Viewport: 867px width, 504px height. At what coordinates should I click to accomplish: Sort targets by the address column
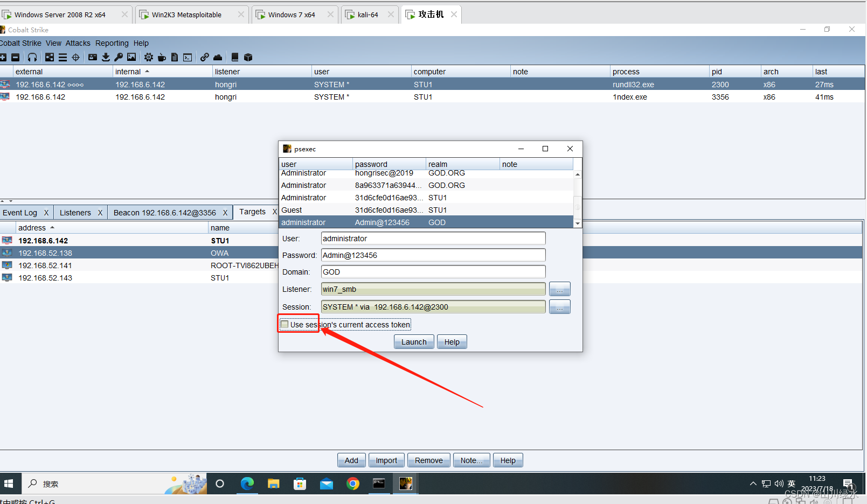coord(112,228)
